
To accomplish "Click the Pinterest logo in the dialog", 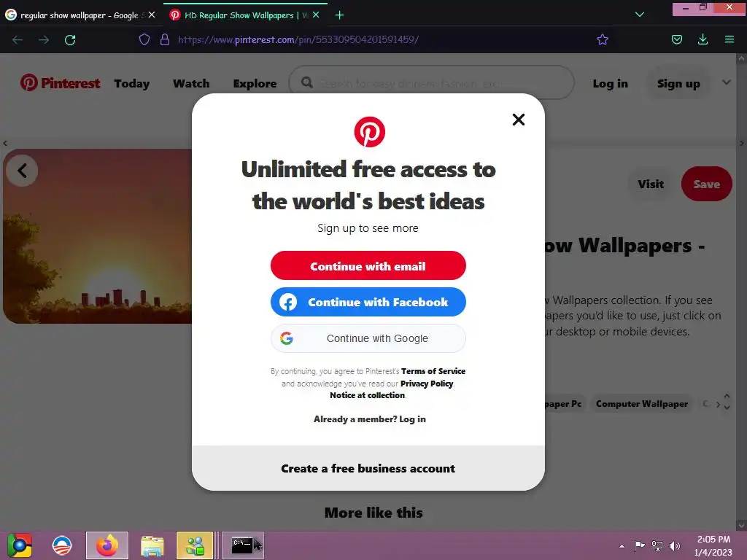I will tap(369, 132).
